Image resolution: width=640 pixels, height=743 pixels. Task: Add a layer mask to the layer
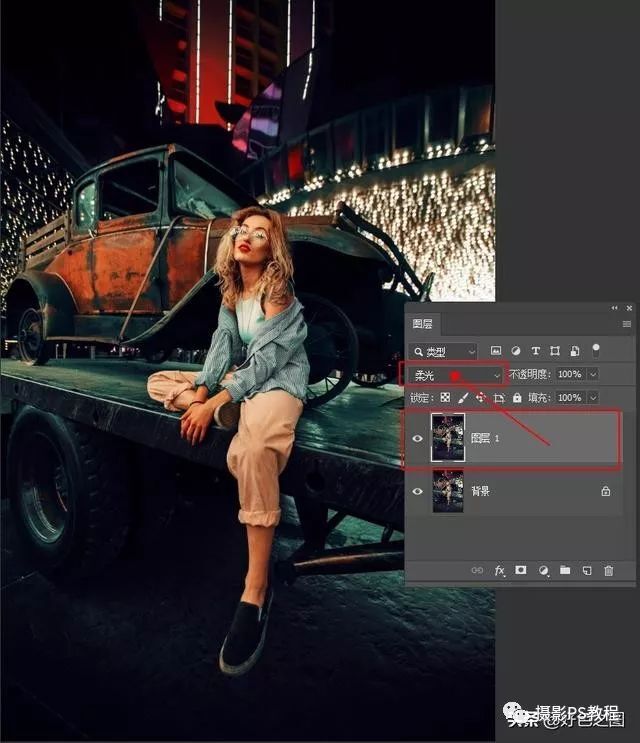click(521, 570)
